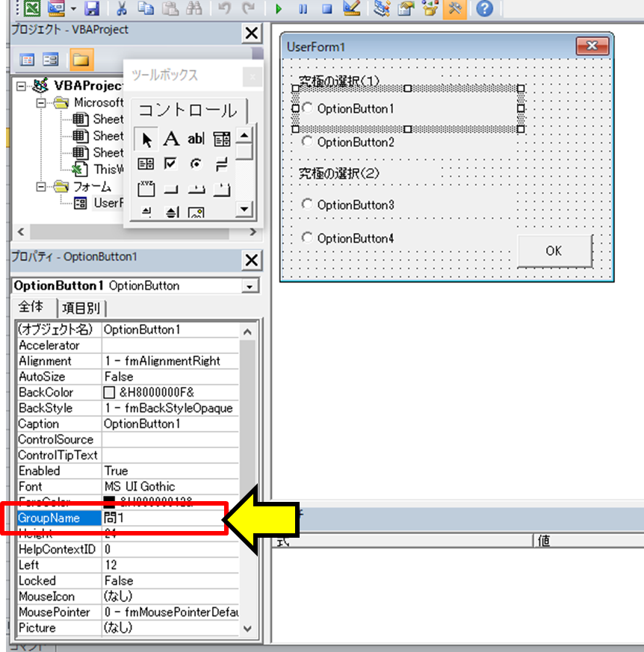Open the OptionButton1 object dropdown in Properties
Viewport: 644px width, 652px height.
[250, 287]
